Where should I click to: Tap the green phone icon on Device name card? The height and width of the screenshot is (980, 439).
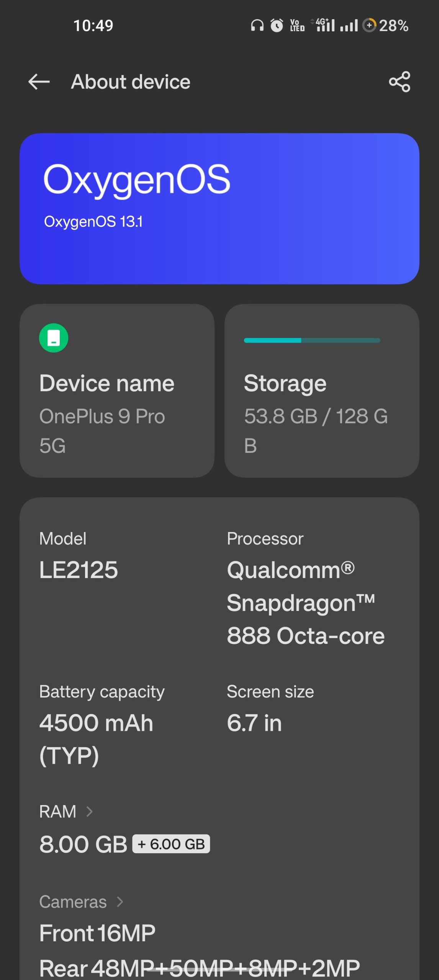coord(54,337)
